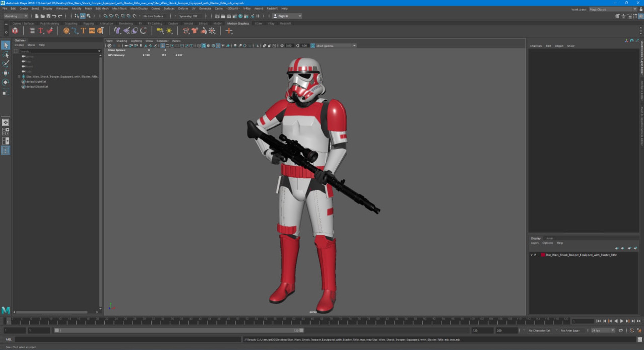Click the orange plus shelf icon
Screen dimensions: 644x350
click(x=229, y=31)
